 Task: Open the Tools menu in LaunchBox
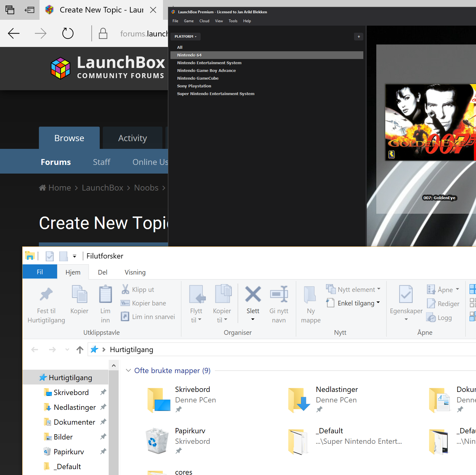(233, 21)
